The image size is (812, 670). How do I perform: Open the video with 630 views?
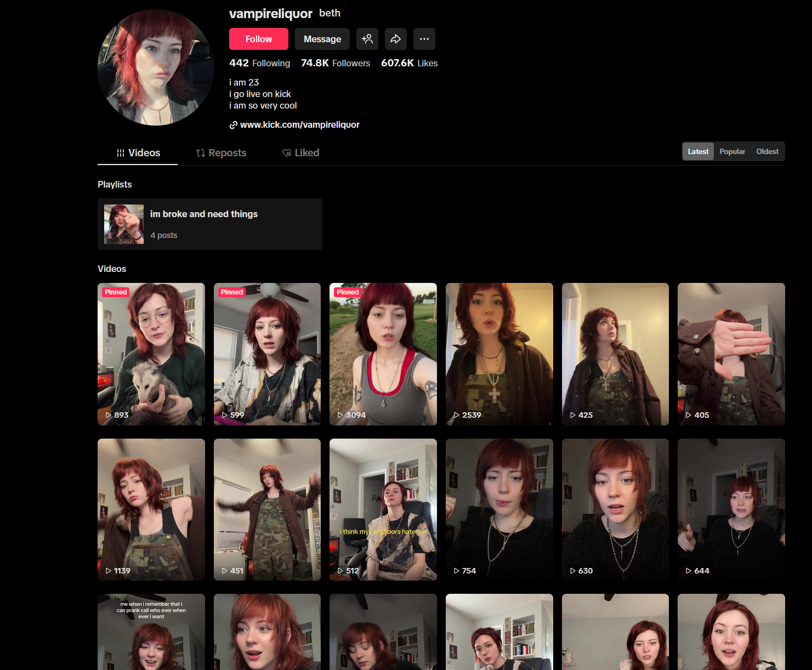click(615, 509)
